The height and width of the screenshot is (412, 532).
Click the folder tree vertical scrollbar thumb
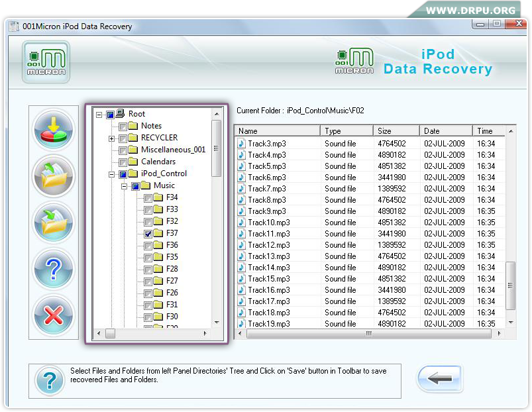[x=217, y=148]
